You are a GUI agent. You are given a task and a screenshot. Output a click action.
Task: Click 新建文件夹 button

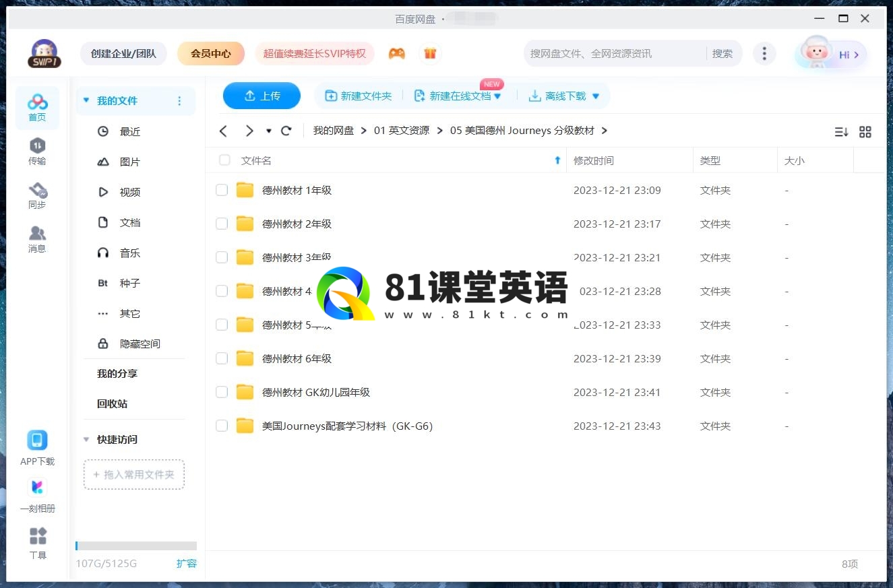pos(359,96)
